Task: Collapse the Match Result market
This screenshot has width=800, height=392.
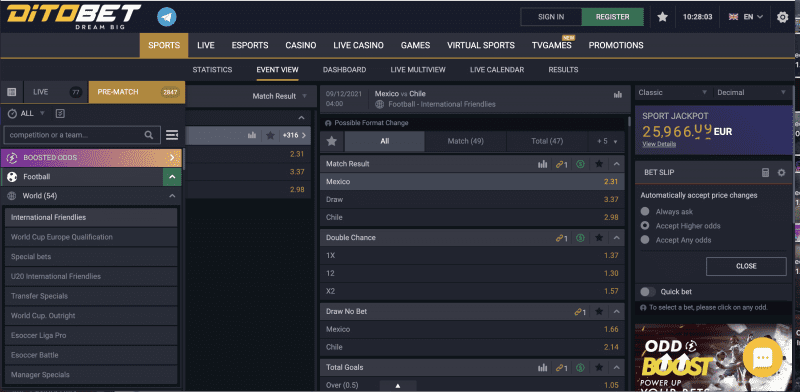Action: click(616, 164)
